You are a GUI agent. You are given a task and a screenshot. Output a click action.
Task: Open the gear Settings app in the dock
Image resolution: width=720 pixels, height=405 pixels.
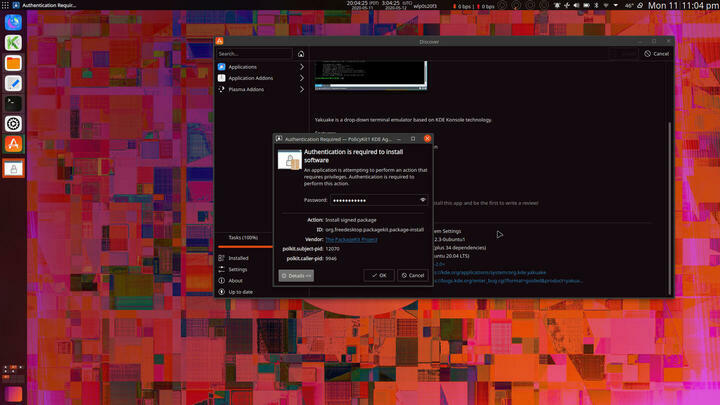click(x=13, y=124)
